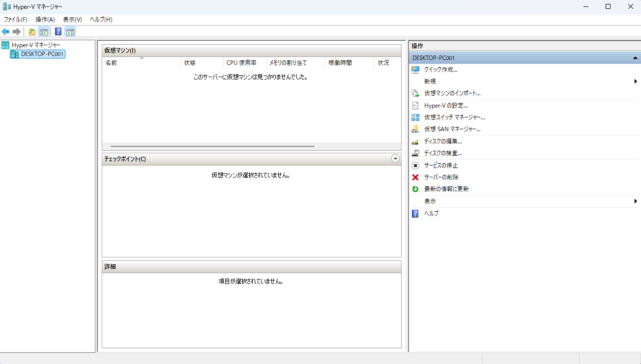
Task: Click 最新の情報に更新 action link
Action: coord(446,189)
